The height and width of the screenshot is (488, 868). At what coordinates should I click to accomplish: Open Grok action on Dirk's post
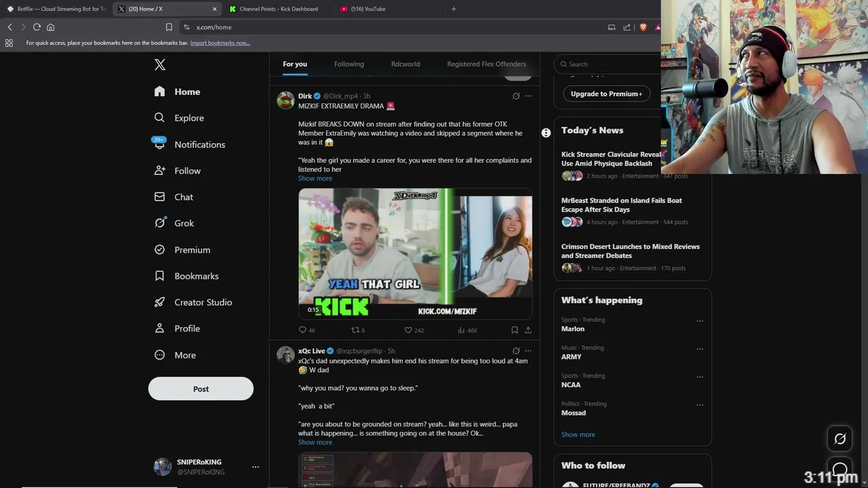click(x=516, y=96)
